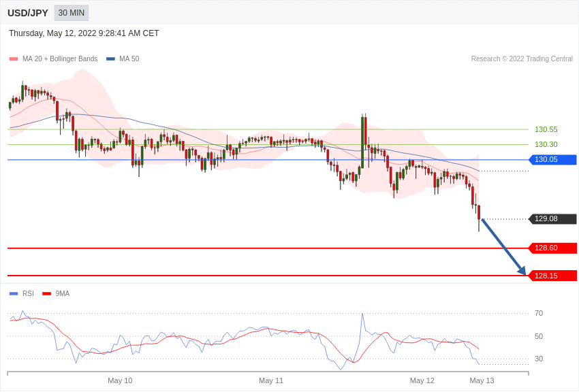Screen dimensions: 579x392
Task: Click the red 128.60 support price tag
Action: click(552, 248)
